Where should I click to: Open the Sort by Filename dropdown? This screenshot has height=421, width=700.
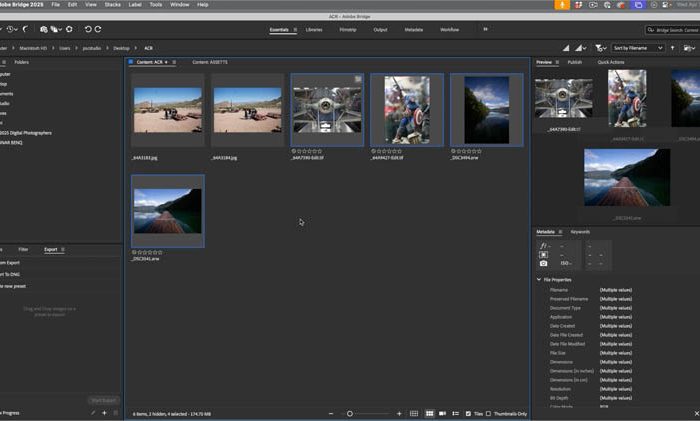click(x=637, y=48)
